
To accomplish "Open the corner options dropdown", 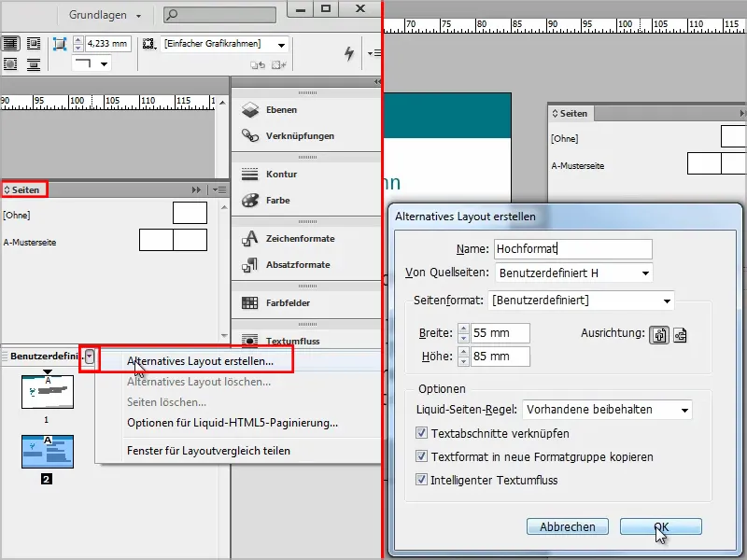I will [x=104, y=63].
